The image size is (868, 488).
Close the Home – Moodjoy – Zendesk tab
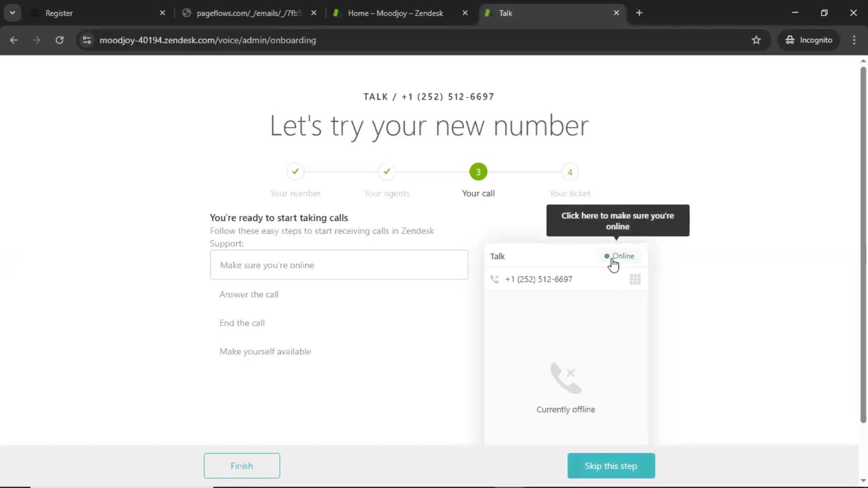coord(465,13)
